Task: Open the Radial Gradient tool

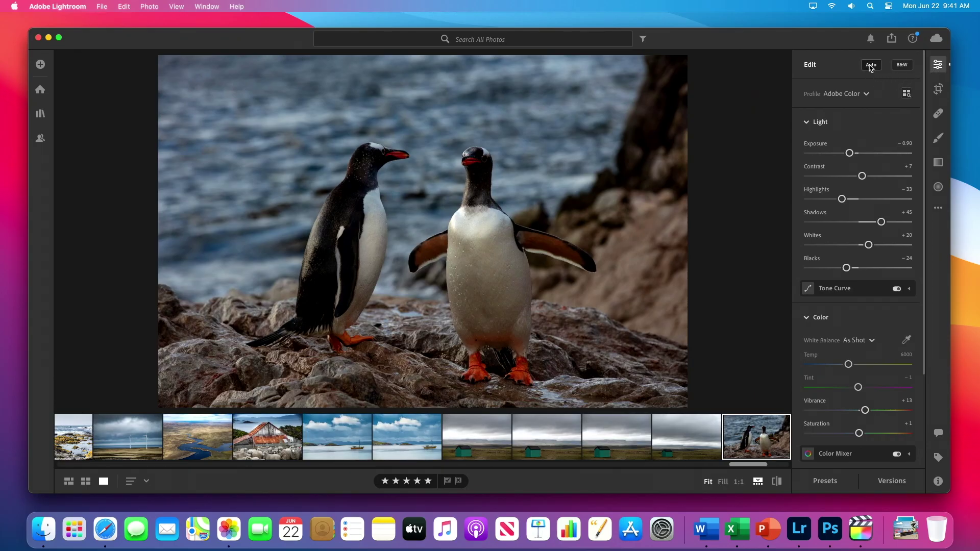Action: (938, 187)
